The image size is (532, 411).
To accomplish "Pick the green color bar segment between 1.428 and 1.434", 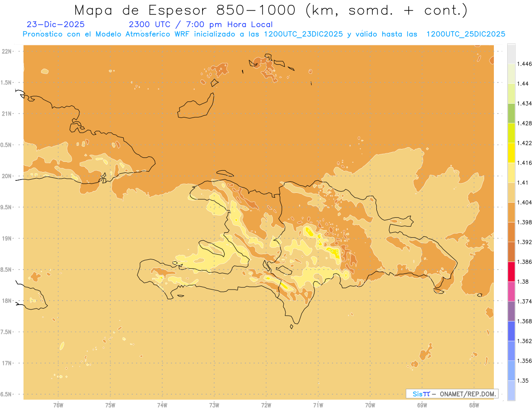I will (511, 113).
